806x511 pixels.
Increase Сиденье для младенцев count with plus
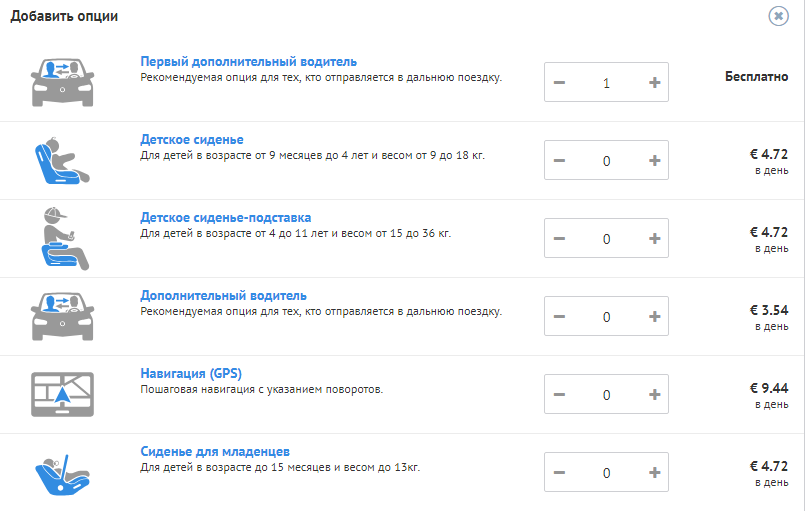tap(654, 472)
